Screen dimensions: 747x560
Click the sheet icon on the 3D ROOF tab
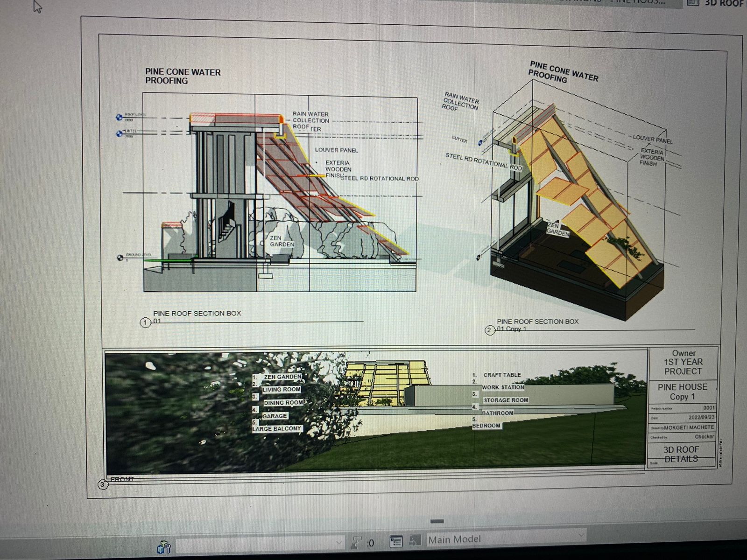[x=693, y=2]
